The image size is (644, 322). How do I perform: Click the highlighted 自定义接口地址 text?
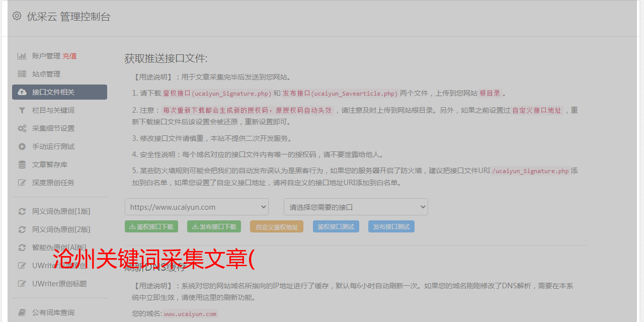(537, 110)
